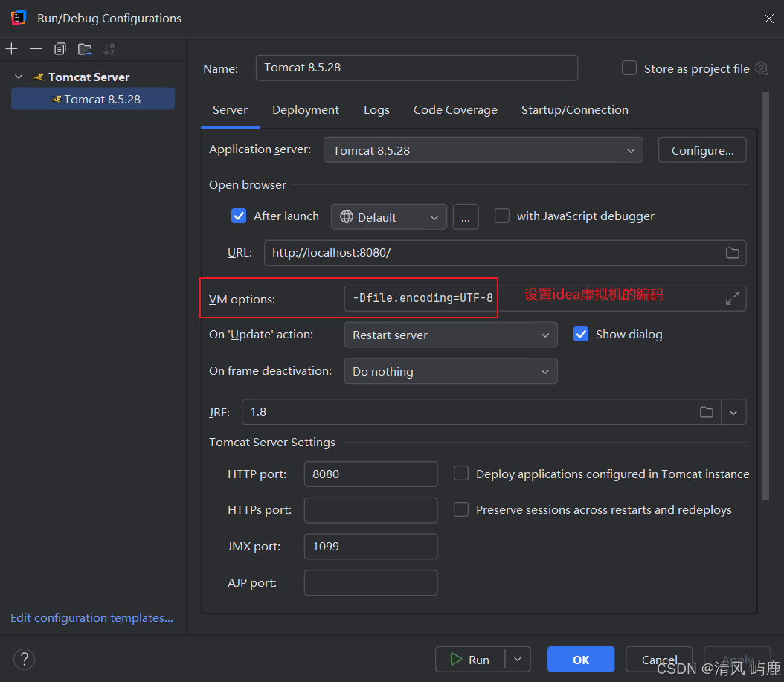Click the JMX port field
Viewport: 784px width, 682px height.
(x=371, y=547)
